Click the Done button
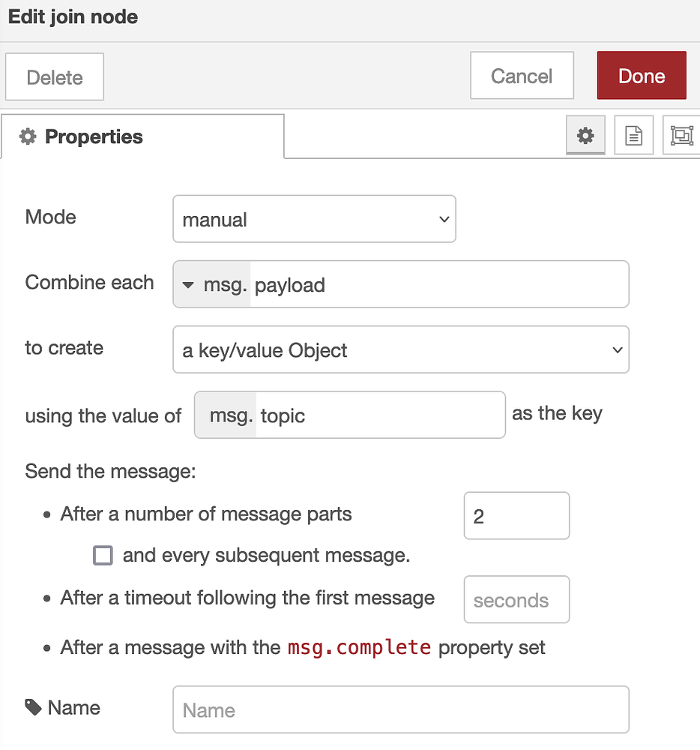This screenshot has width=700, height=750. 642,75
